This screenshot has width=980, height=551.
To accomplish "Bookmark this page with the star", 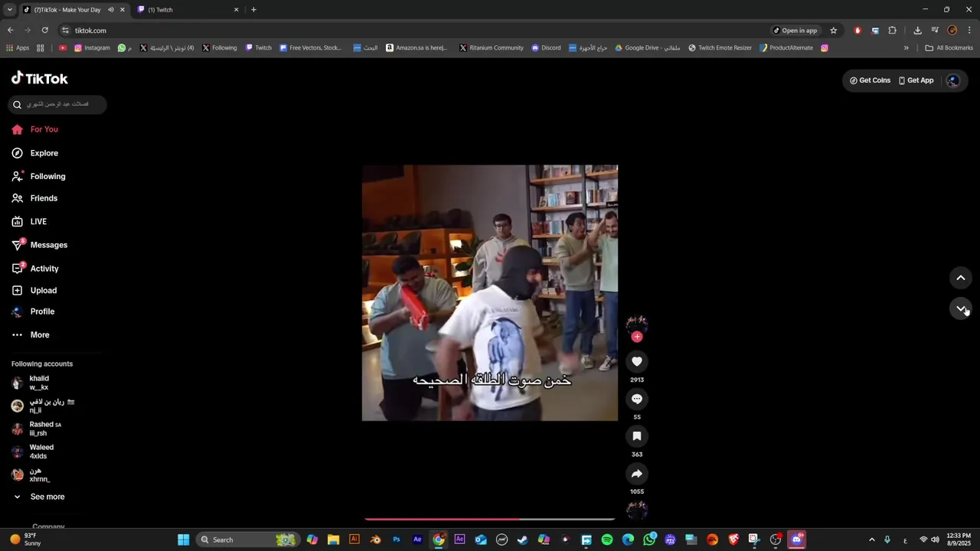I will (x=834, y=31).
